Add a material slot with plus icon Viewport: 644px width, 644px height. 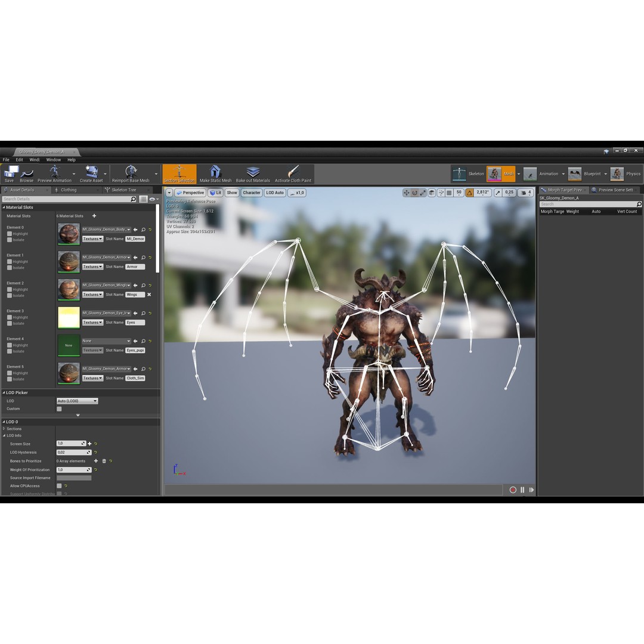[94, 216]
